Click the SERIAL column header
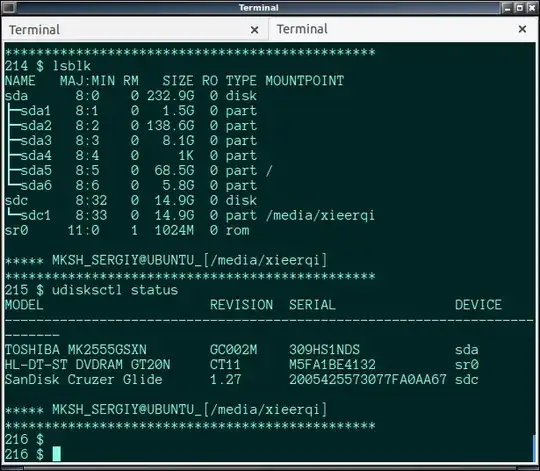The image size is (540, 471). coord(312,305)
